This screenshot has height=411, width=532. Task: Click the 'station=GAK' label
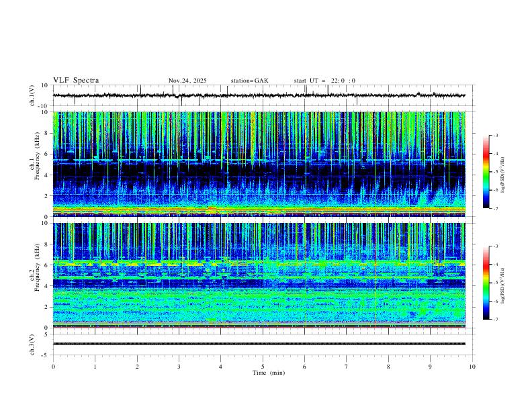[x=250, y=81]
